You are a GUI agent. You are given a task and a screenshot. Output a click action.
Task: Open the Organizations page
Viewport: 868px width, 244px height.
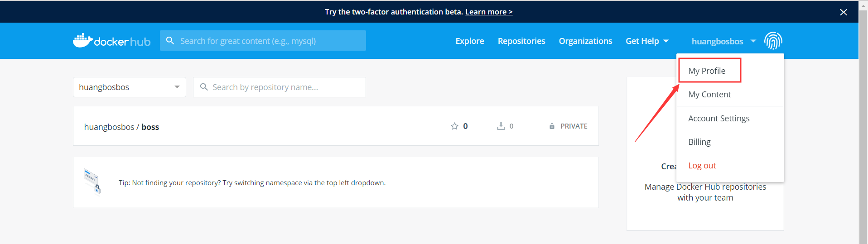click(x=585, y=41)
